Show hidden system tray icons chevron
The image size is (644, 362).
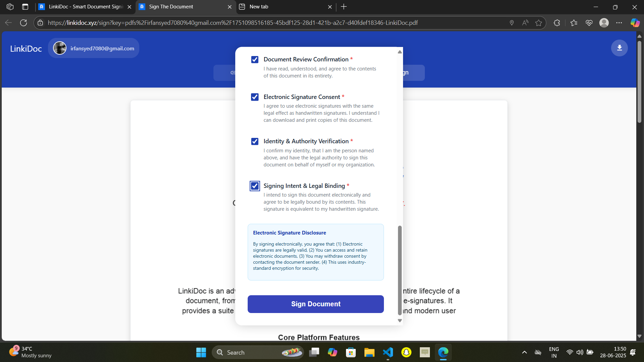(524, 352)
